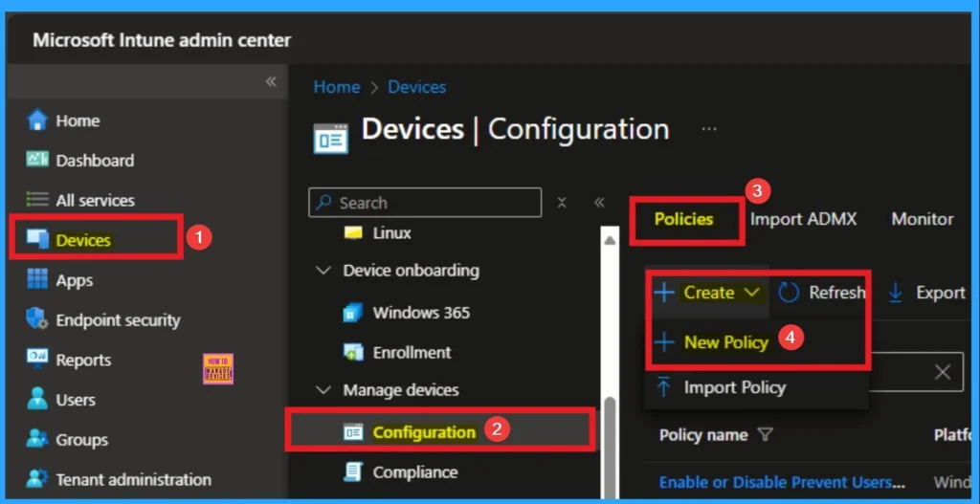980x504 pixels.
Task: Open Reports in the sidebar
Action: (83, 361)
